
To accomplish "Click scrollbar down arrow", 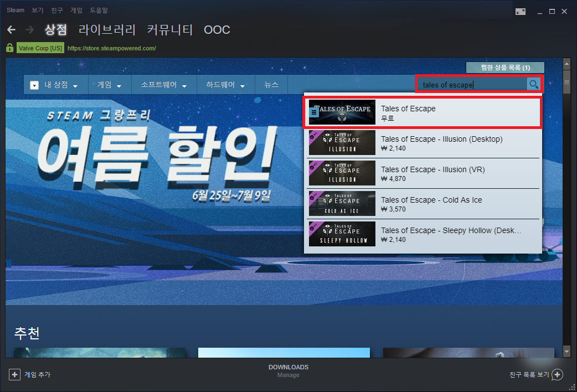I will [566, 352].
